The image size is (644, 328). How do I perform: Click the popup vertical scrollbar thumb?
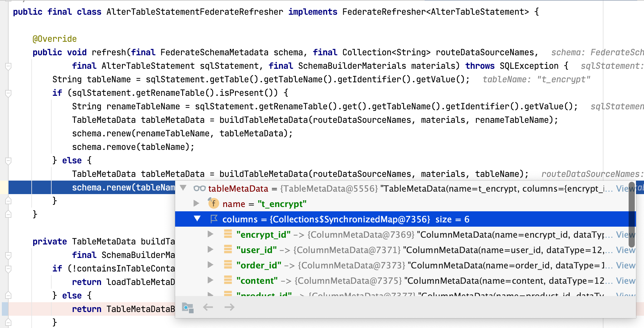point(632,215)
